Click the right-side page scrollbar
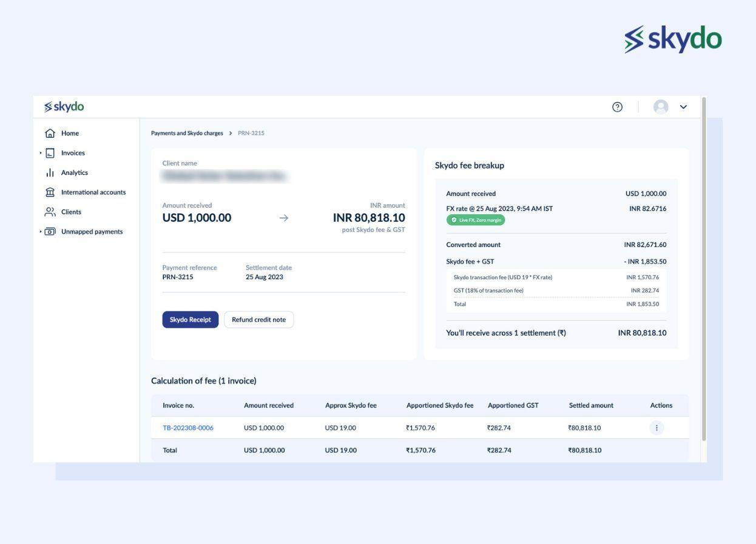The width and height of the screenshot is (756, 544). click(x=704, y=273)
